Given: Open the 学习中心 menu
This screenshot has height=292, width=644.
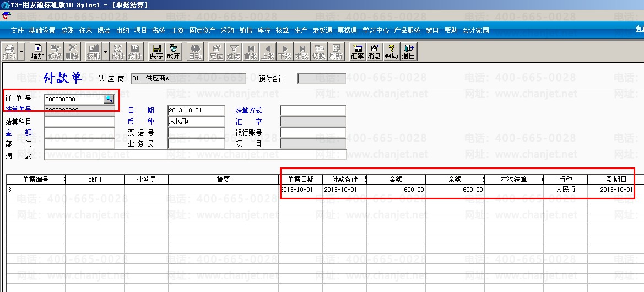Looking at the screenshot, I should coord(375,30).
